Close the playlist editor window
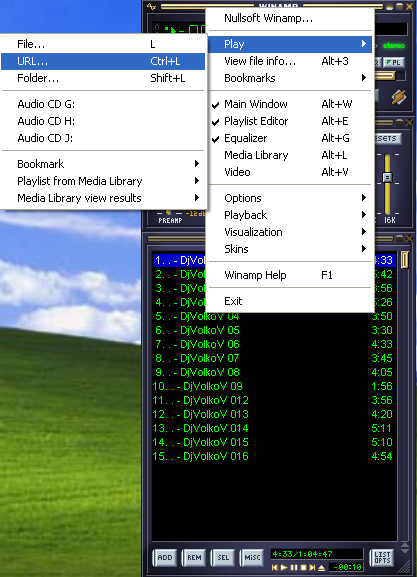The height and width of the screenshot is (577, 417). (409, 239)
